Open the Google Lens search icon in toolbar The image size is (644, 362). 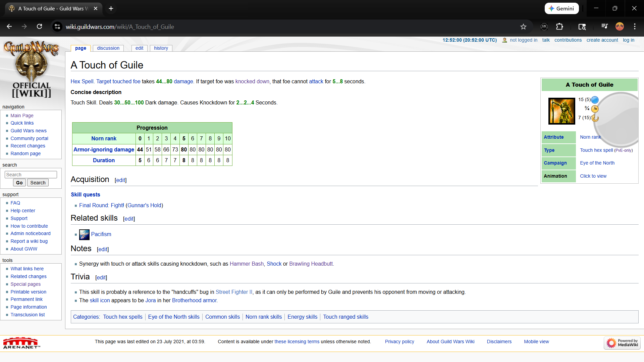tap(582, 27)
